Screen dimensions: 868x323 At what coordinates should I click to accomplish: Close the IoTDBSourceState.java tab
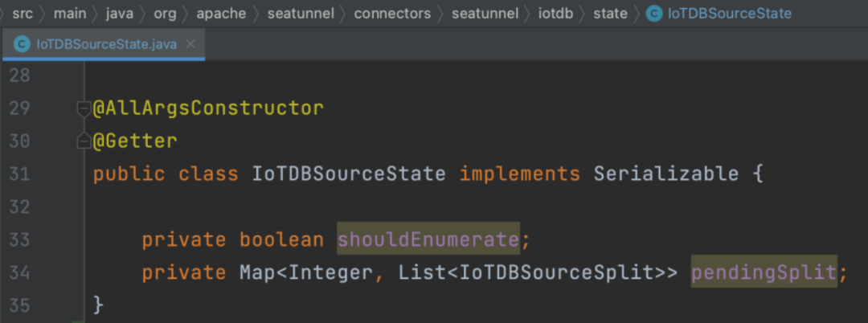click(190, 44)
